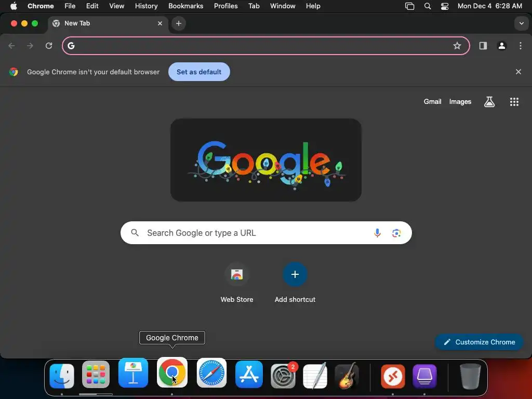Open the Chrome application menu
This screenshot has width=532, height=399.
click(41, 6)
